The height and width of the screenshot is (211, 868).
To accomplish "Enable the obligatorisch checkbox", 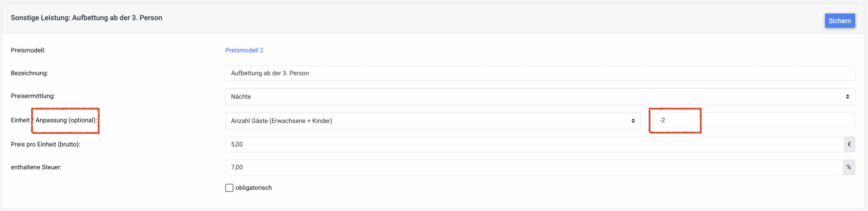I will point(229,188).
